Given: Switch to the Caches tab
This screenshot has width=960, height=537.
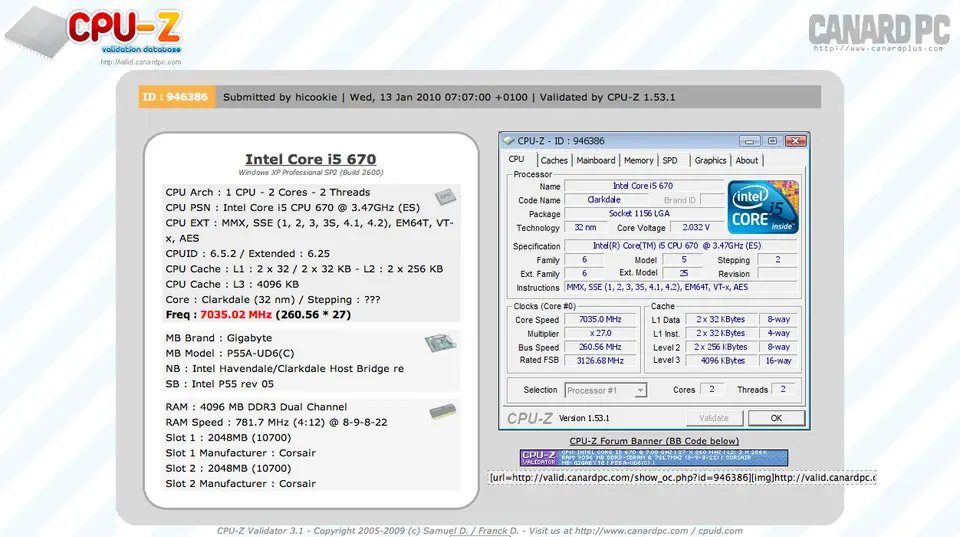Looking at the screenshot, I should (x=554, y=160).
